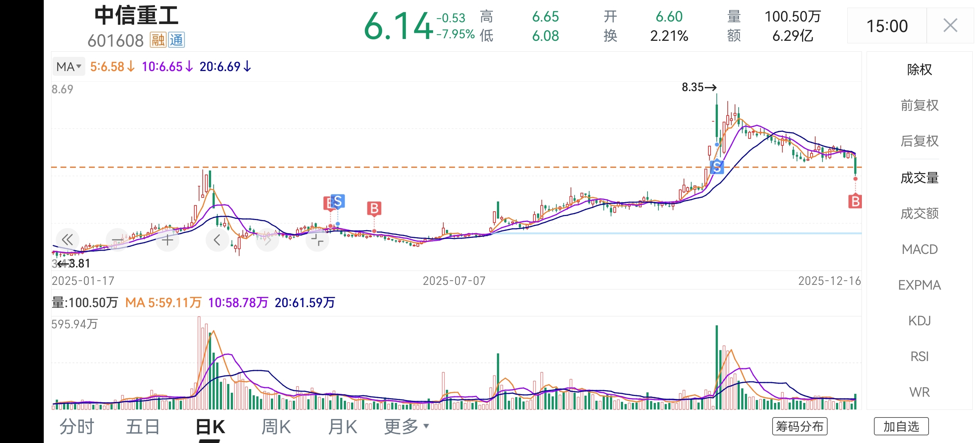This screenshot has height=443, width=980.
Task: Close the chart with X icon
Action: coord(950,26)
